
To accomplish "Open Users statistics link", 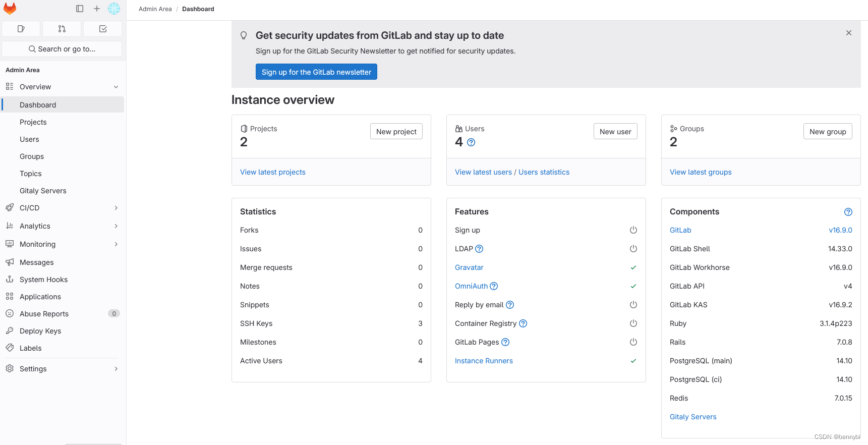I will [544, 172].
